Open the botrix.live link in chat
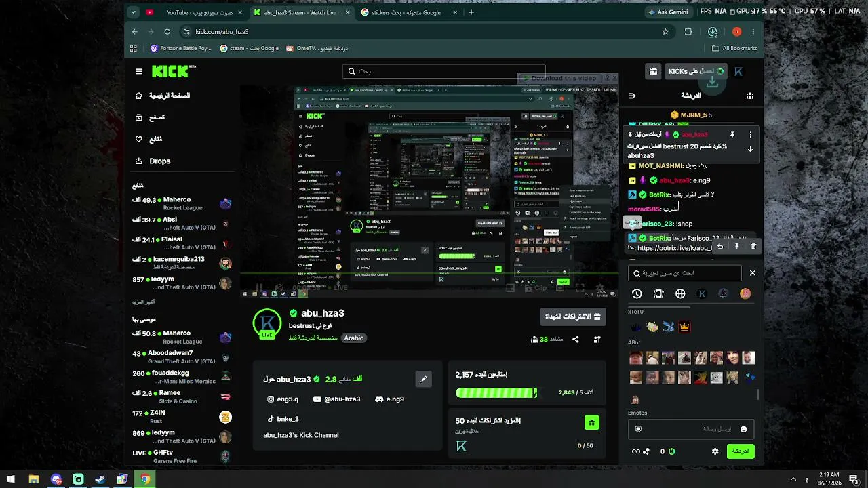868x488 pixels. click(674, 249)
